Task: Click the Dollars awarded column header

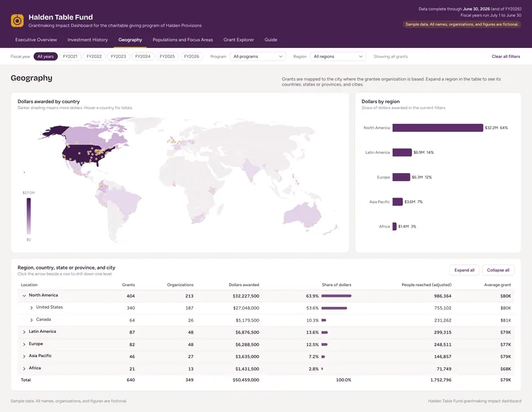Action: coord(244,285)
